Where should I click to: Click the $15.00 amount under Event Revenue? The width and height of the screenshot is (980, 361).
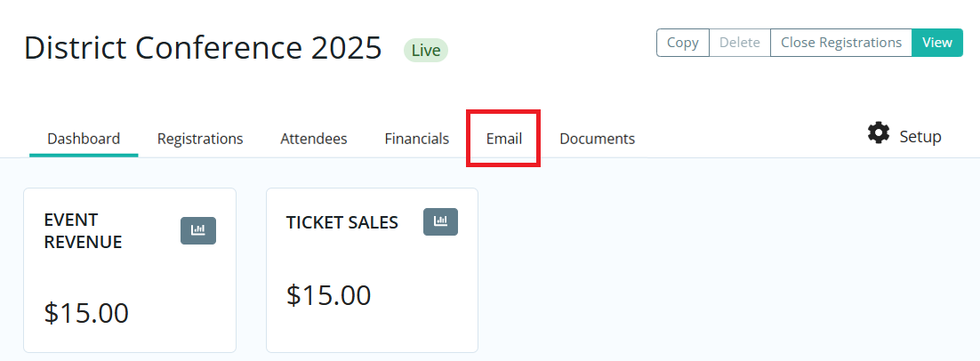(86, 313)
